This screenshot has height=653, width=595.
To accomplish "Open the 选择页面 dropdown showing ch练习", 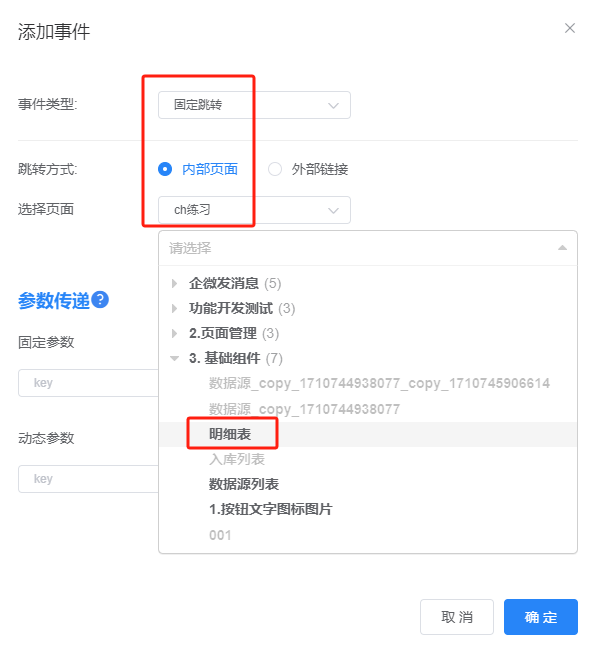I will [254, 210].
